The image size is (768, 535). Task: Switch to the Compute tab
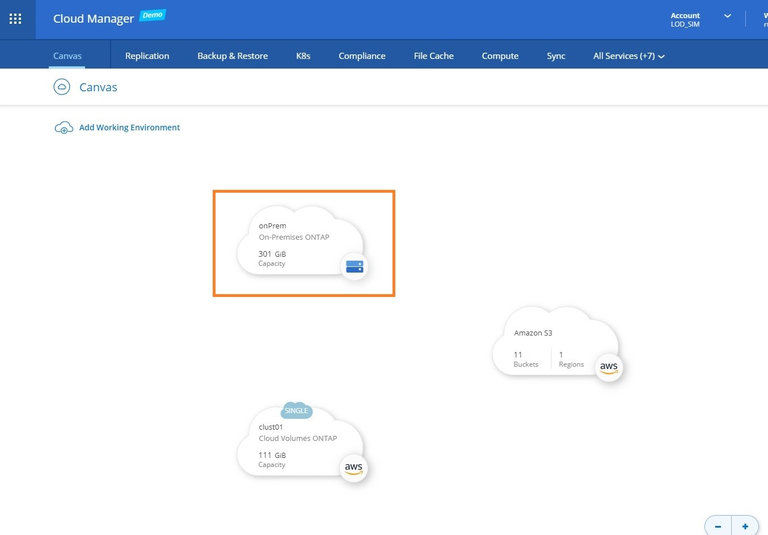click(500, 56)
